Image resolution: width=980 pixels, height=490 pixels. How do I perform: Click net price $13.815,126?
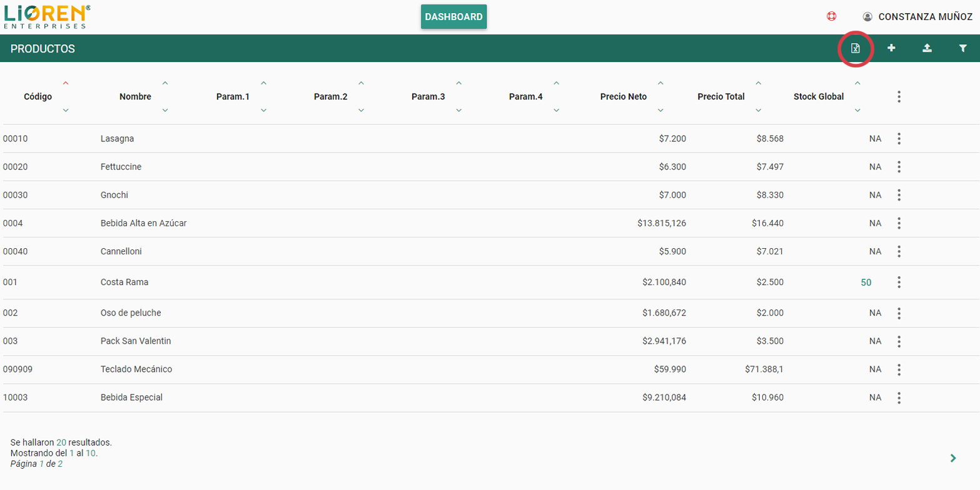[662, 223]
